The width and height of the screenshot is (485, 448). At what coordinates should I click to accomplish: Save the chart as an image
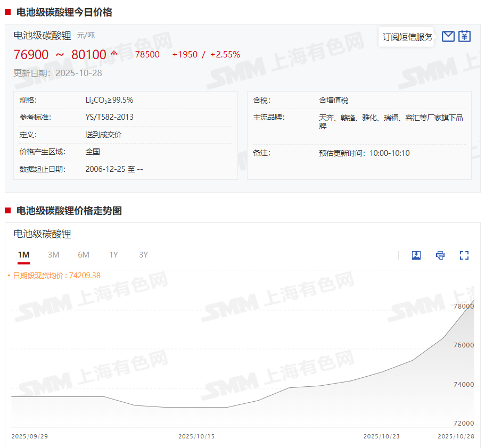point(416,255)
